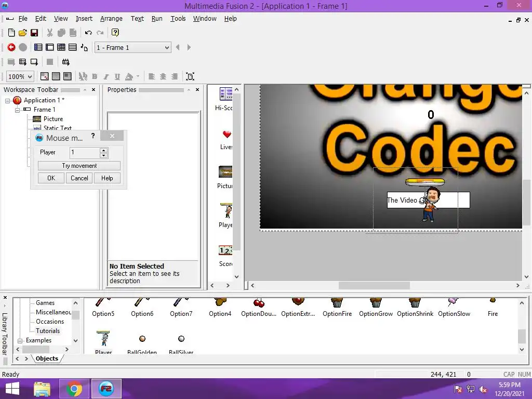This screenshot has height=399, width=532.
Task: Increase the Player number spinner
Action: tap(104, 150)
